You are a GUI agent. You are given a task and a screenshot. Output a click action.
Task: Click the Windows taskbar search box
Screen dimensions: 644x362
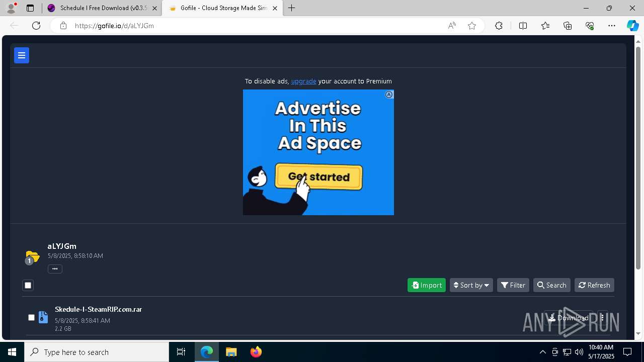click(97, 352)
